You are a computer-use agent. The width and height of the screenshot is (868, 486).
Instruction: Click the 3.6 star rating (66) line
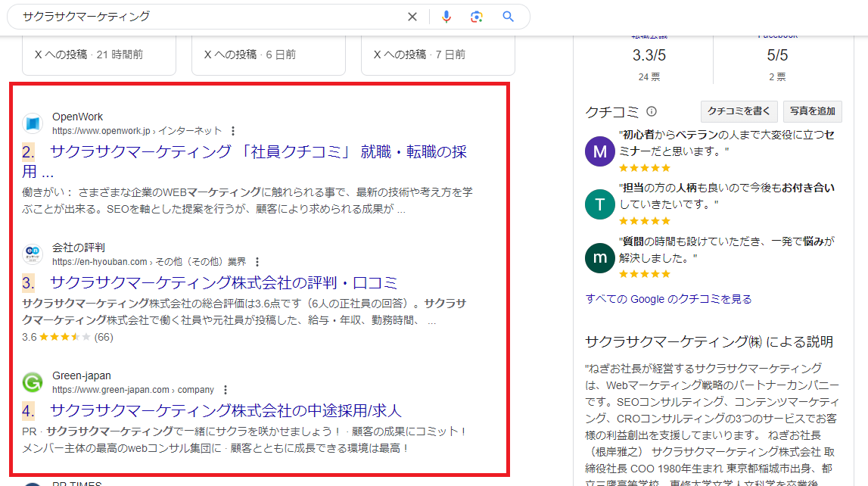coord(67,337)
